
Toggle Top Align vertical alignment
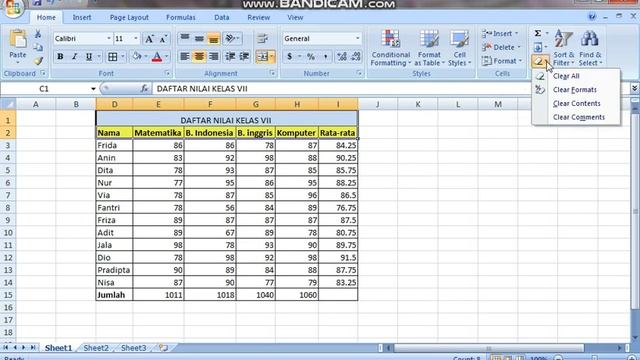tap(185, 38)
